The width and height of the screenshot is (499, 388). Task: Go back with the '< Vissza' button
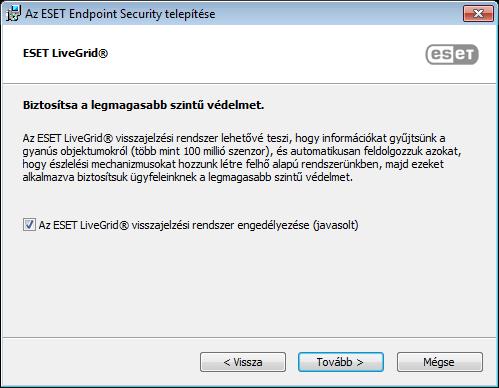243,362
